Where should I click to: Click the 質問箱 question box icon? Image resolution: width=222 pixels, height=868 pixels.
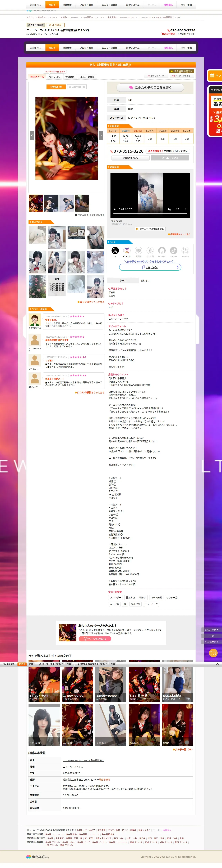[x=139, y=250]
